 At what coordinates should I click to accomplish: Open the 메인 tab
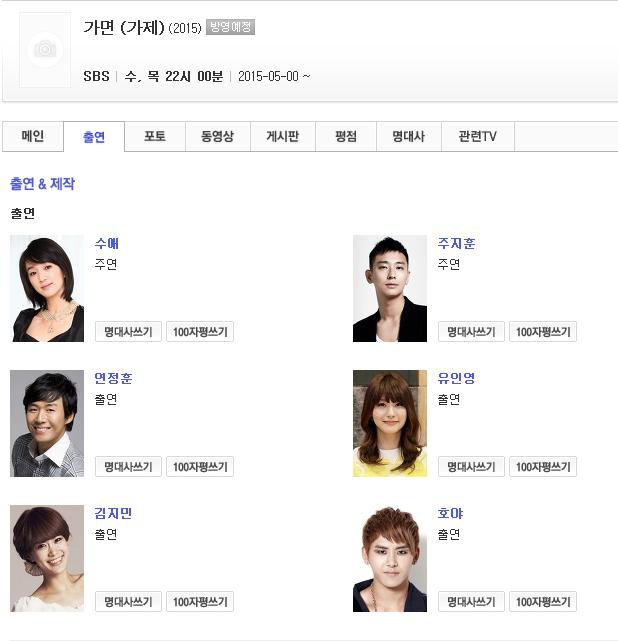coord(33,136)
